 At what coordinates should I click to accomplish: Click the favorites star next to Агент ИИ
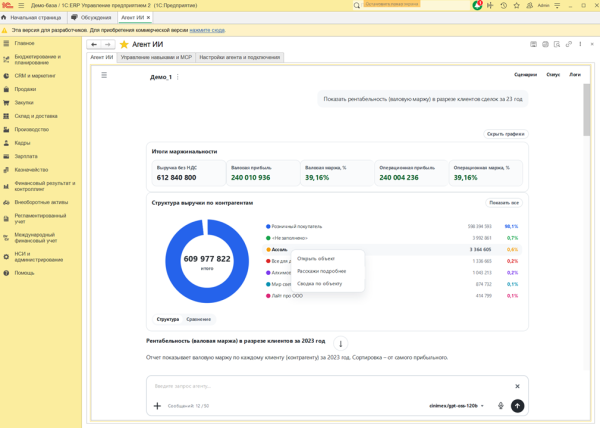click(x=124, y=44)
